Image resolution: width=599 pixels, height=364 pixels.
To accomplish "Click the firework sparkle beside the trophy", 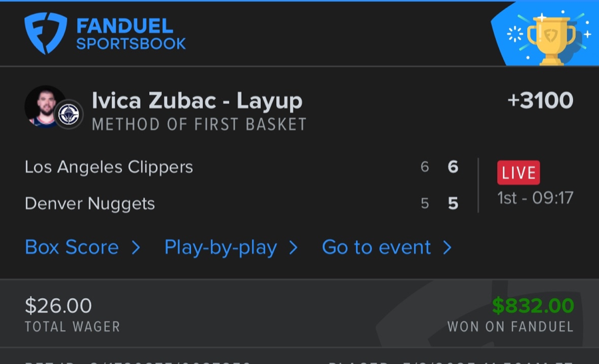I will (515, 35).
